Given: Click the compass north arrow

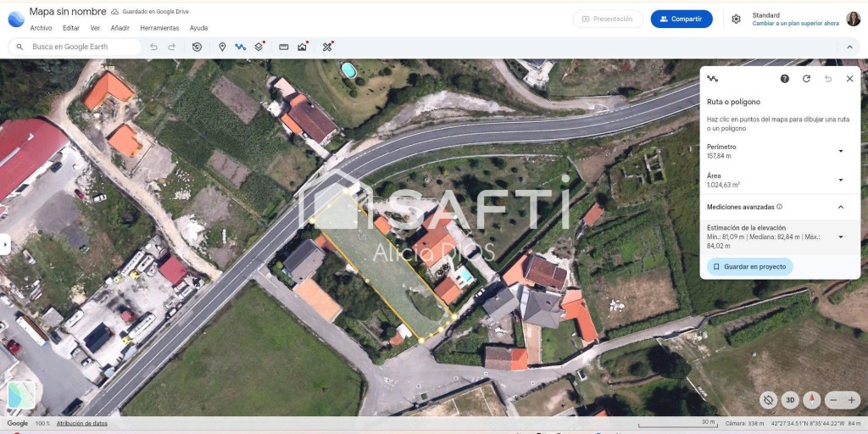Looking at the screenshot, I should [x=811, y=399].
